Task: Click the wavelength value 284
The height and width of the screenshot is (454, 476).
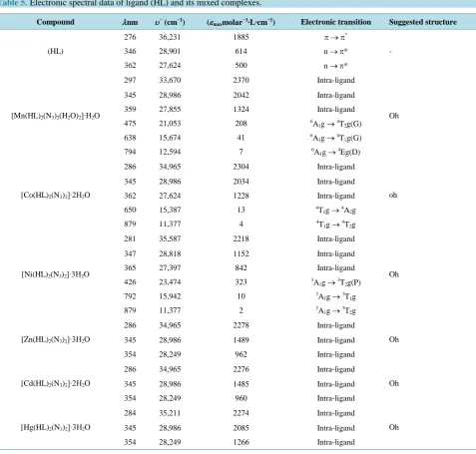Action: coord(130,413)
